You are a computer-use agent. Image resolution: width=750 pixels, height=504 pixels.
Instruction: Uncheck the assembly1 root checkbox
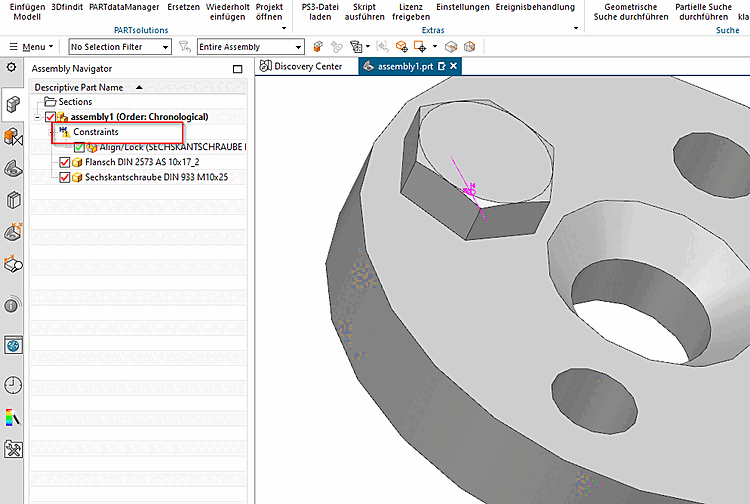click(50, 117)
